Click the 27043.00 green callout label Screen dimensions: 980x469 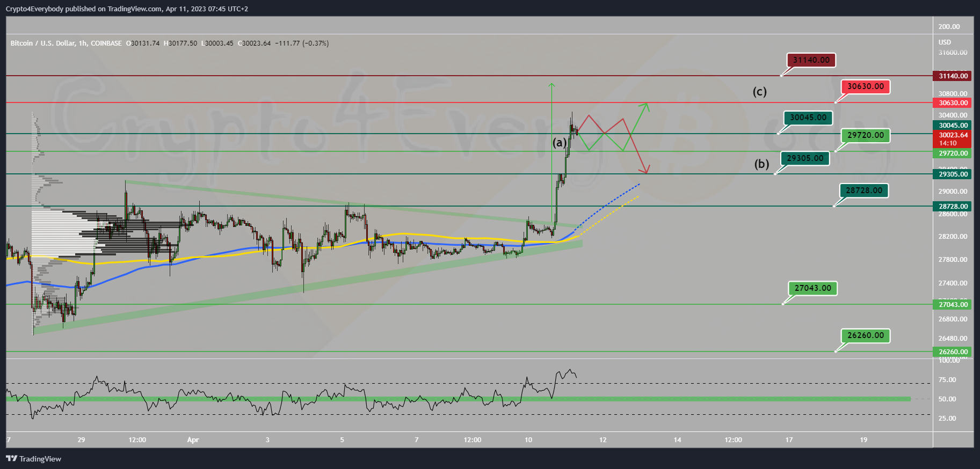point(813,288)
